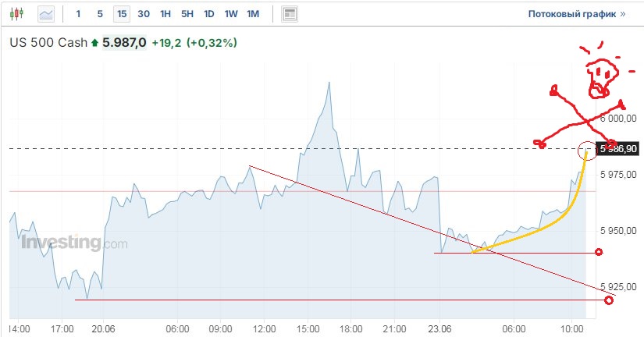This screenshot has height=337, width=644.
Task: Click the 5 986,90 current price label
Action: click(620, 148)
